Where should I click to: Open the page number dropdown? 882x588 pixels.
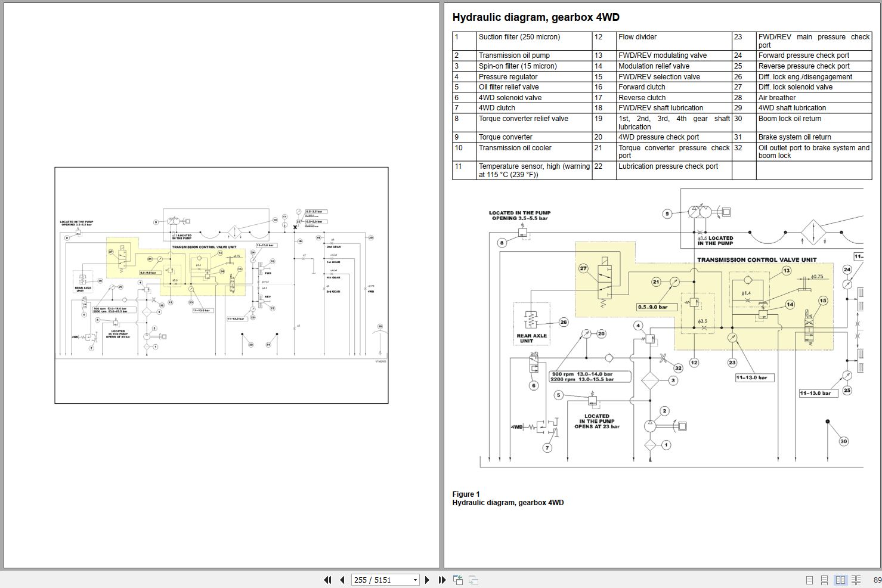pos(414,579)
